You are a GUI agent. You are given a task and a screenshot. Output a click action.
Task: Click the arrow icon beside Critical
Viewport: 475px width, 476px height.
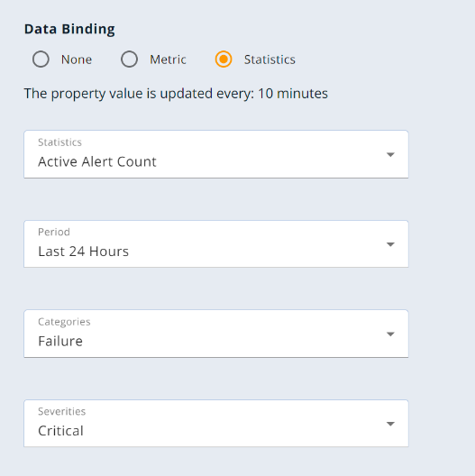point(390,424)
